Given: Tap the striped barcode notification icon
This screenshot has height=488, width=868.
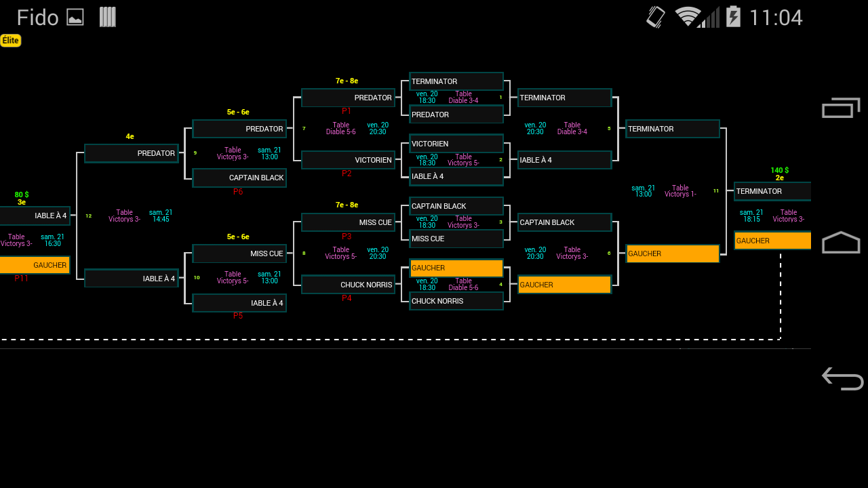Looking at the screenshot, I should click(108, 18).
